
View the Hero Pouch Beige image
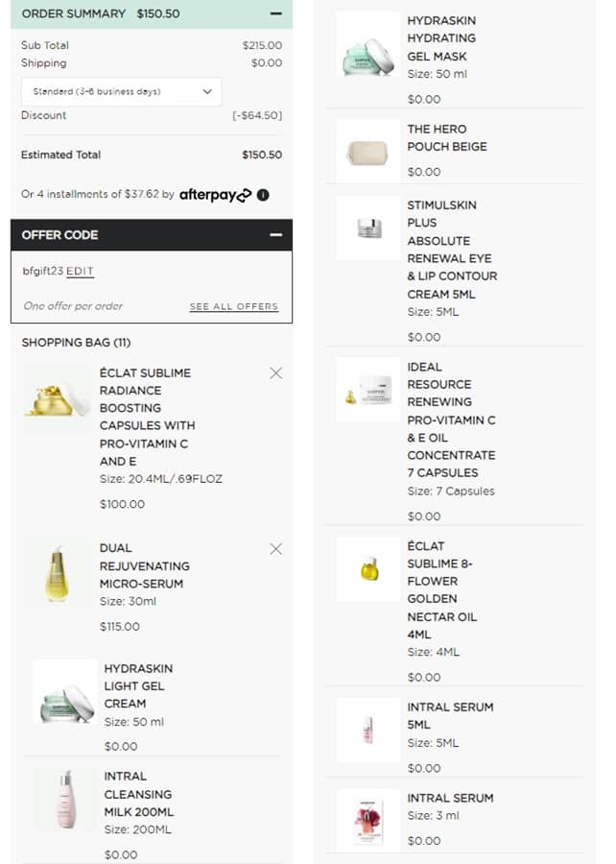point(367,151)
